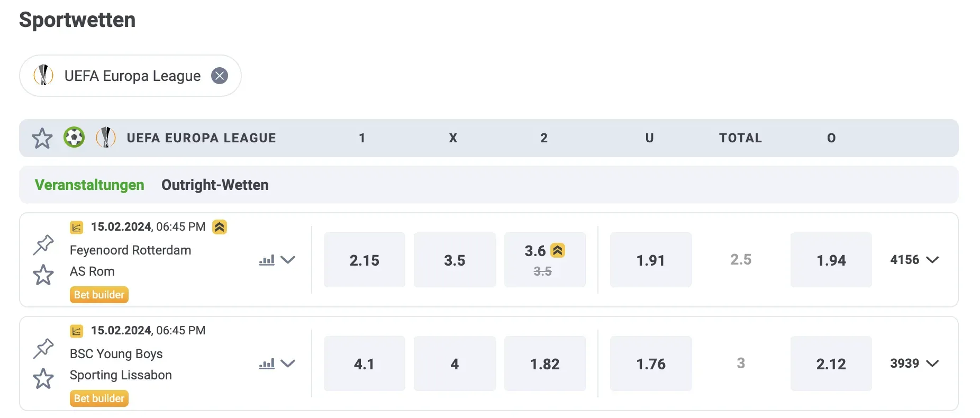Star the Feyenoord Rotterdam match as favorite

(x=43, y=275)
